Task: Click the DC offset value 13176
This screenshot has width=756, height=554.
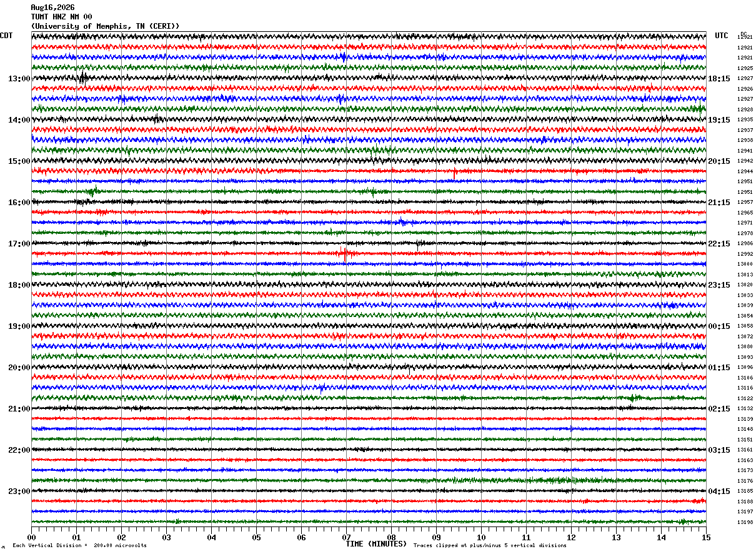Action: pos(745,481)
